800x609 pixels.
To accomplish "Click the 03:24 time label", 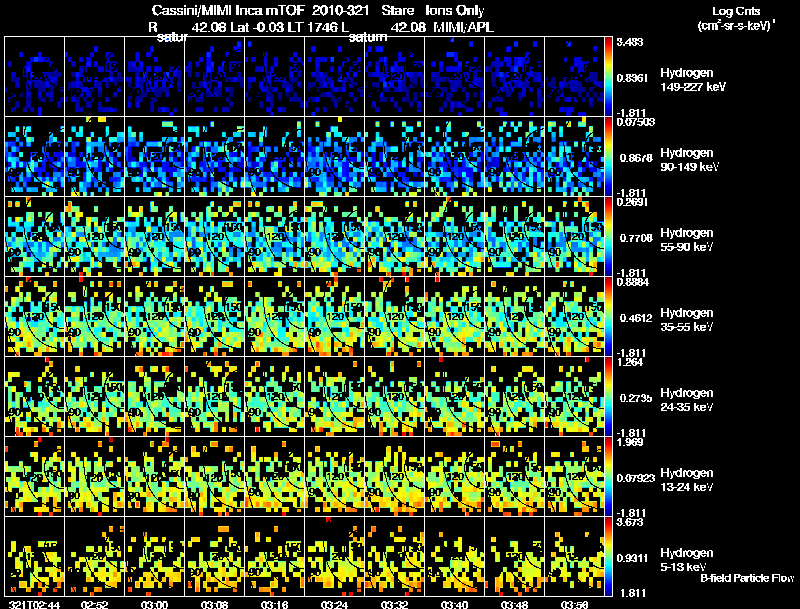I will [335, 604].
